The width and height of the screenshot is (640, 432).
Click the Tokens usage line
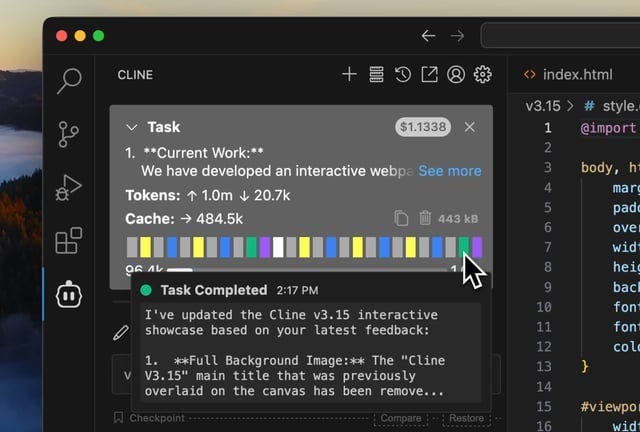[208, 195]
